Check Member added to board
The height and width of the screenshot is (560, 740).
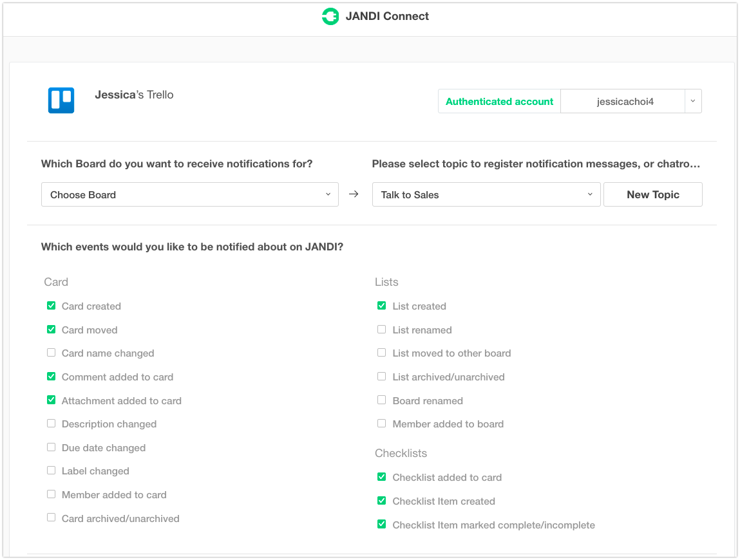pos(382,424)
